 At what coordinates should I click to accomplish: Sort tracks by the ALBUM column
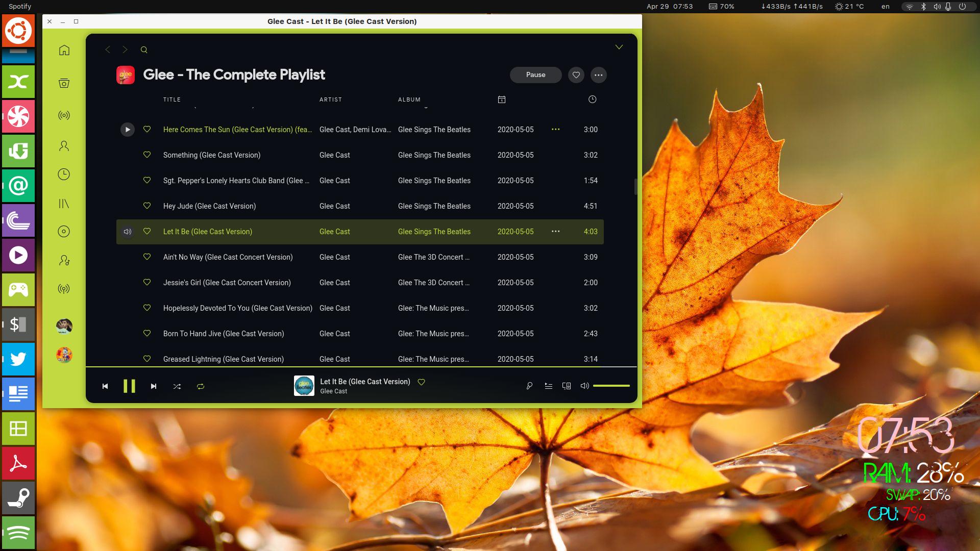pos(409,99)
